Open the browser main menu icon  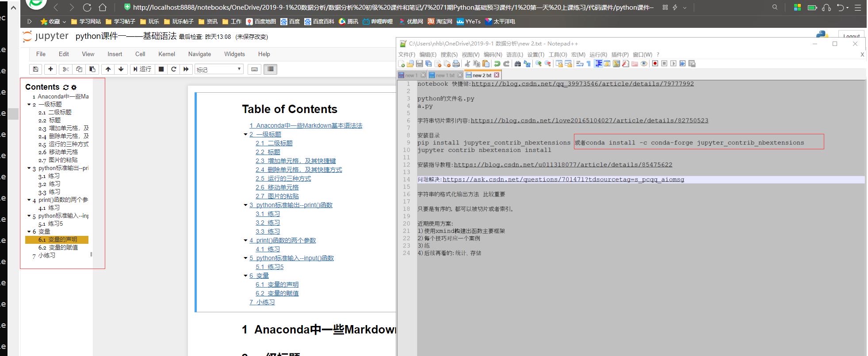[858, 8]
